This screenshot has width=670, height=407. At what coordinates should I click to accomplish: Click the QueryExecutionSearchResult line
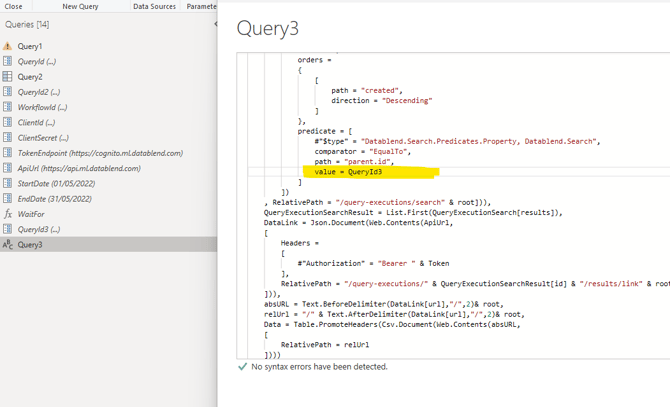413,212
